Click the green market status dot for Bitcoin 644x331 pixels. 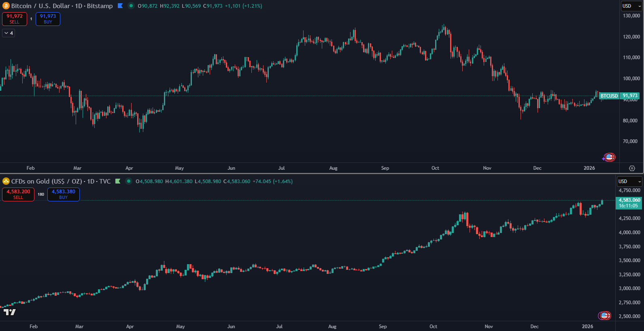pos(131,6)
